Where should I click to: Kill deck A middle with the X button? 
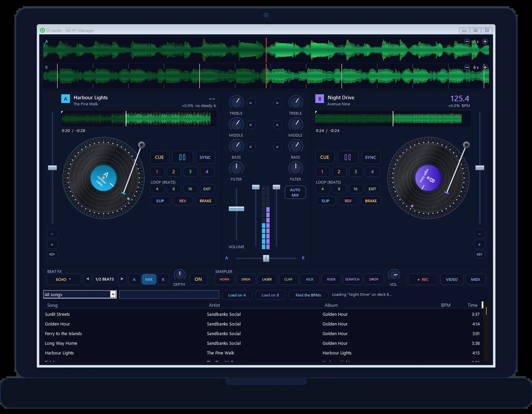click(251, 125)
